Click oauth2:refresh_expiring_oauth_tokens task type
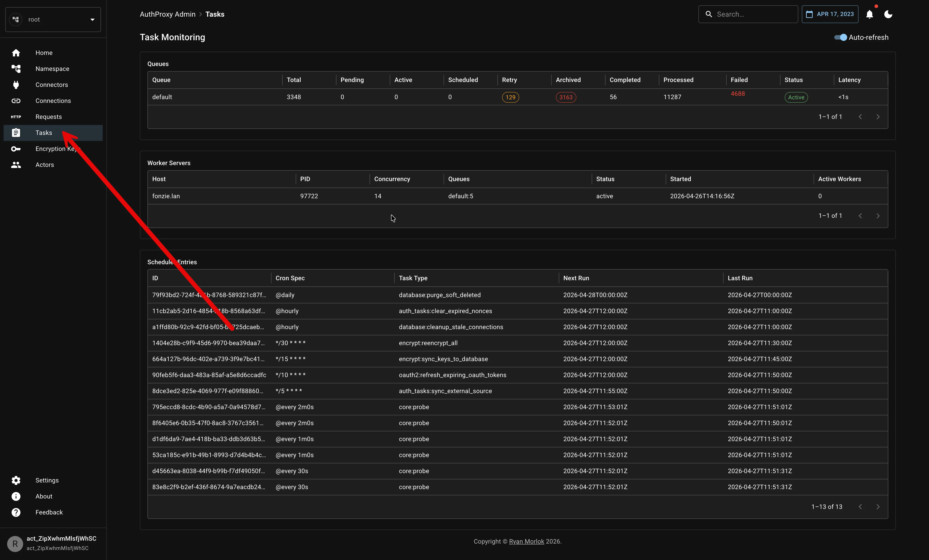929x560 pixels. coord(452,375)
